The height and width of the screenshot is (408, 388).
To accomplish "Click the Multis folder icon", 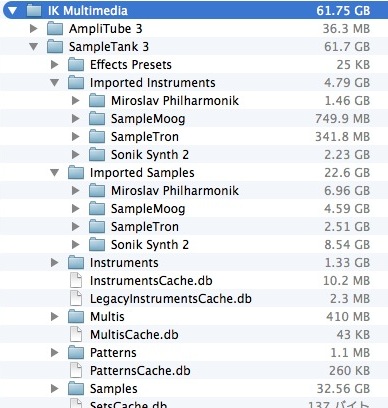I will pos(76,317).
